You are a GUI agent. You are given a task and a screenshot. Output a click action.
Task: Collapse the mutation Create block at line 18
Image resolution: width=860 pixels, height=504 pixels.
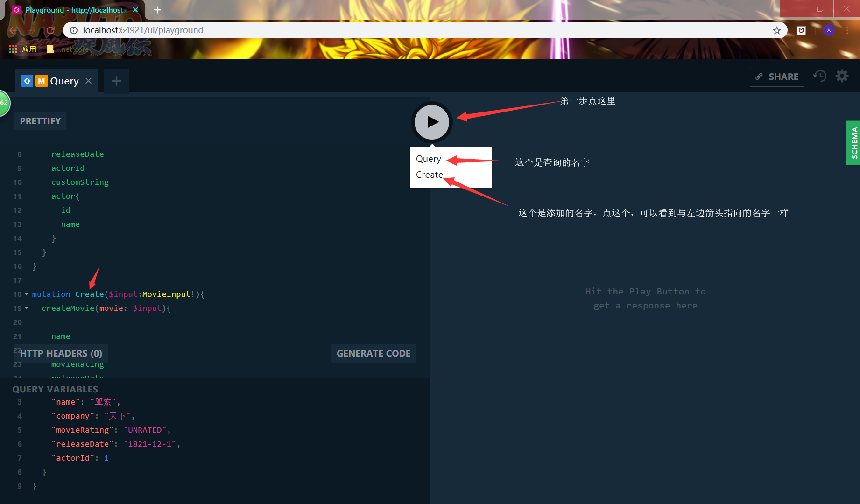coord(26,294)
